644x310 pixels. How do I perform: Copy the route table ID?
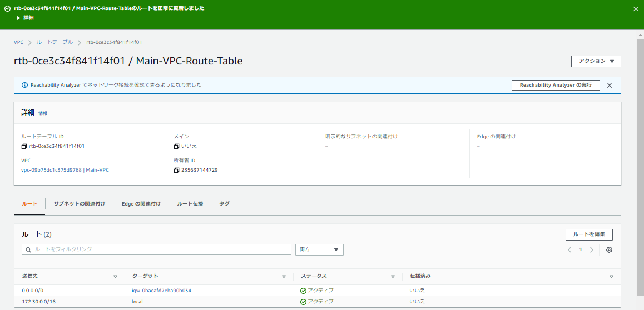pyautogui.click(x=24, y=146)
